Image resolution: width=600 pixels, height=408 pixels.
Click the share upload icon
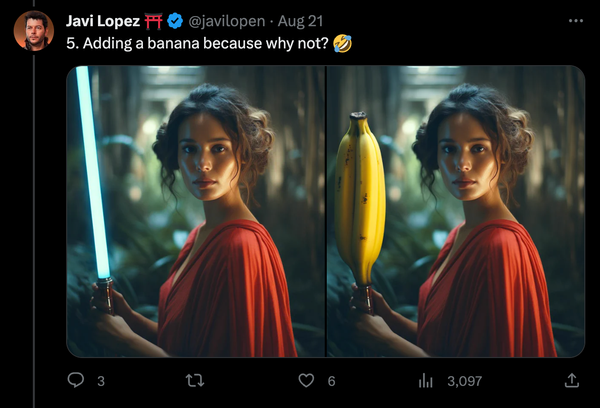pyautogui.click(x=572, y=381)
